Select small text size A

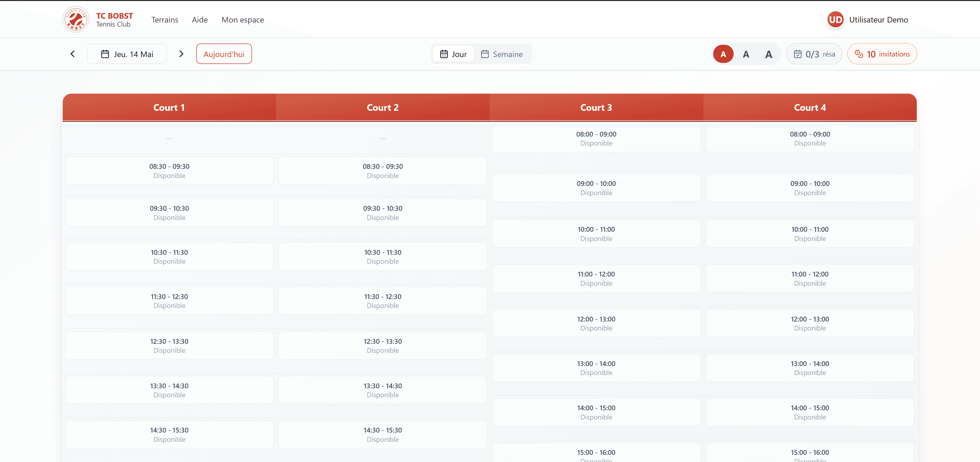pos(723,54)
